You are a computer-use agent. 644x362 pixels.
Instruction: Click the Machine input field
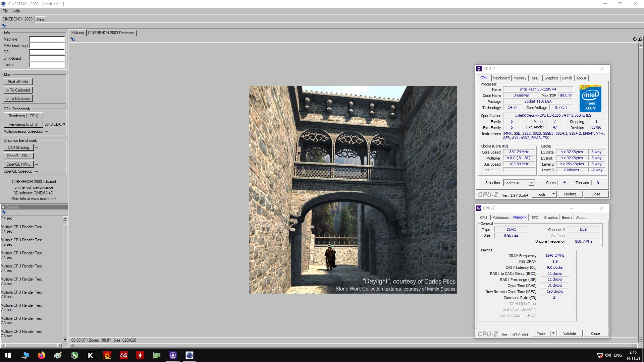coord(47,39)
